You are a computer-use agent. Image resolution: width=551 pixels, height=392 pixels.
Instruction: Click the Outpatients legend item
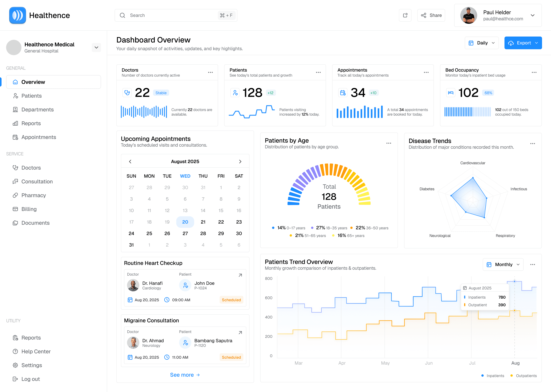(523, 376)
